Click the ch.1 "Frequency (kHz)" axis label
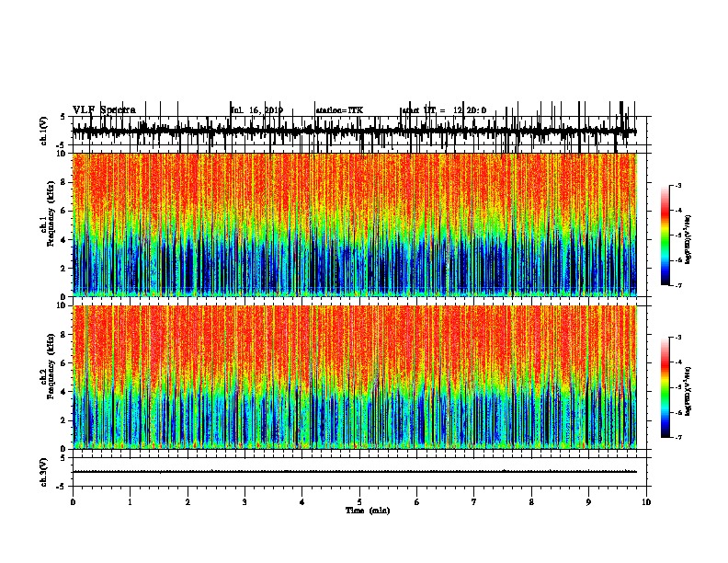Viewport: 728px width, 563px height. click(x=51, y=214)
